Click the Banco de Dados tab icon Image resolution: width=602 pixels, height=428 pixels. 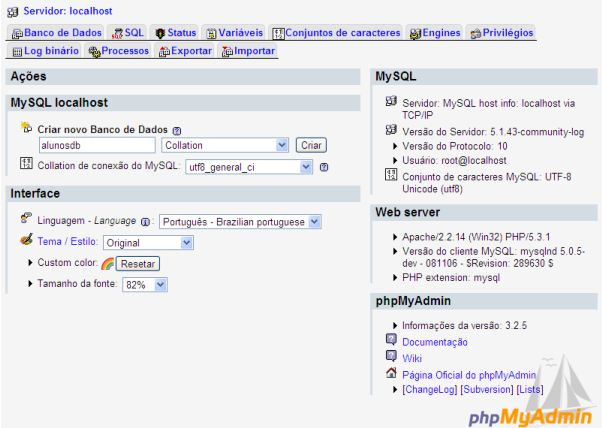click(17, 34)
